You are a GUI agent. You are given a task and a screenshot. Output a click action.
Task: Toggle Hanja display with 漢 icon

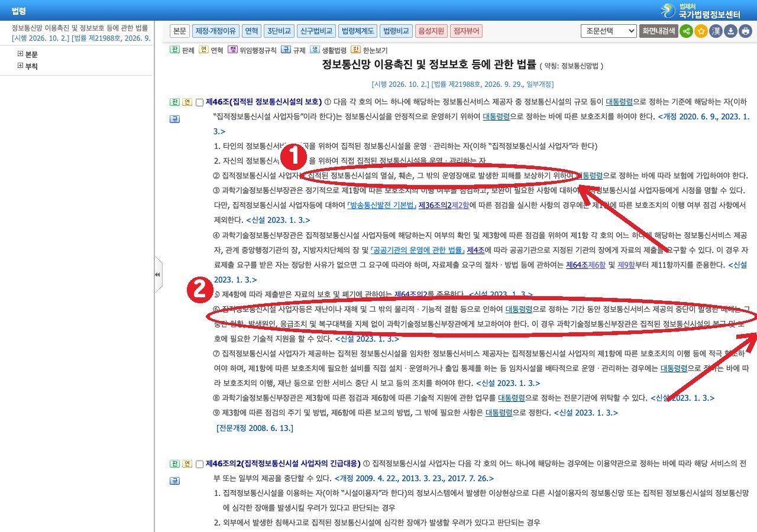(x=716, y=31)
